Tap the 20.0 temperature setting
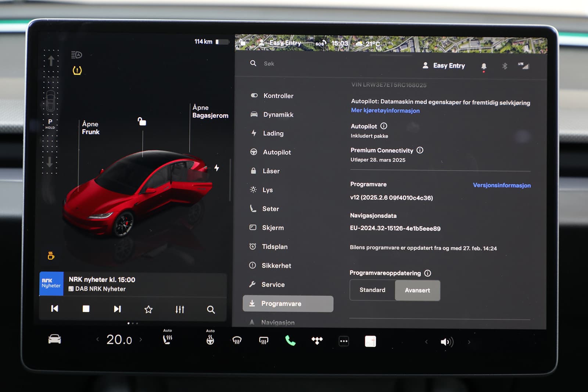Viewport: 588px width, 392px height. pos(119,339)
